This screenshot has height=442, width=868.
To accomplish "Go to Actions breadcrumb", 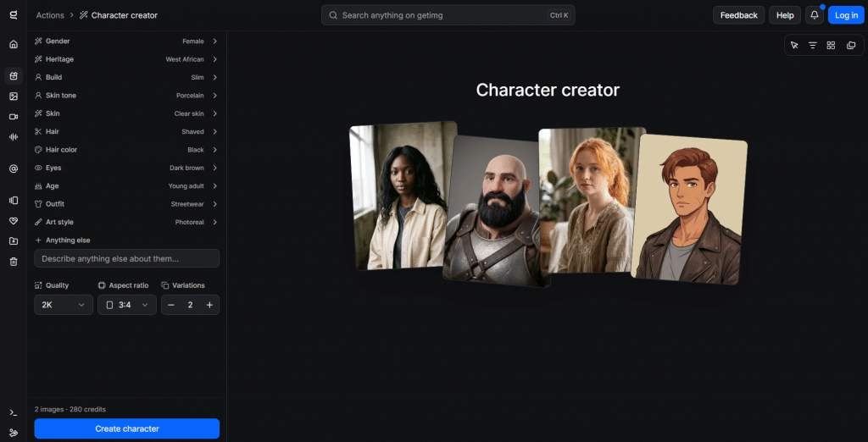I will click(x=50, y=15).
